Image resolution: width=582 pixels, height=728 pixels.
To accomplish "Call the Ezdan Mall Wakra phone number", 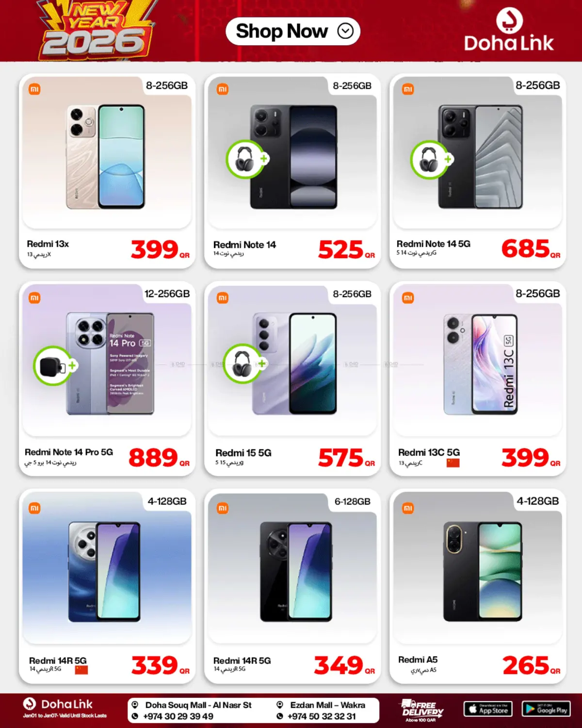I will [322, 716].
